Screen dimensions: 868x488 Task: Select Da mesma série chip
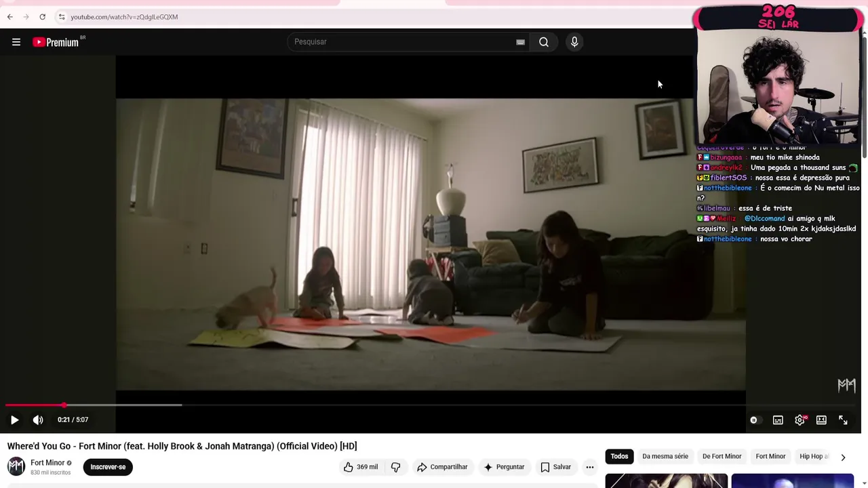[x=665, y=456]
